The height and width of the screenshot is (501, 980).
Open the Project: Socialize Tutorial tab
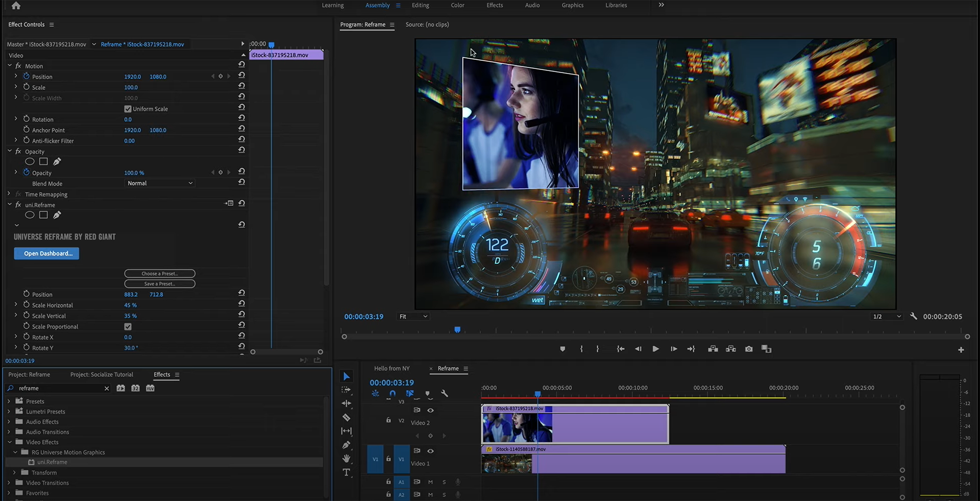[102, 374]
